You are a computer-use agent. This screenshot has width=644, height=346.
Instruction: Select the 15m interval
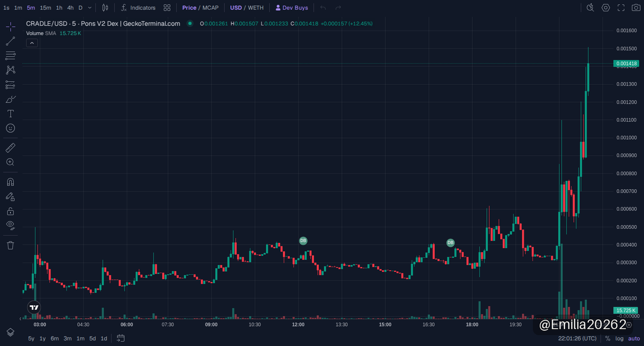tap(46, 8)
